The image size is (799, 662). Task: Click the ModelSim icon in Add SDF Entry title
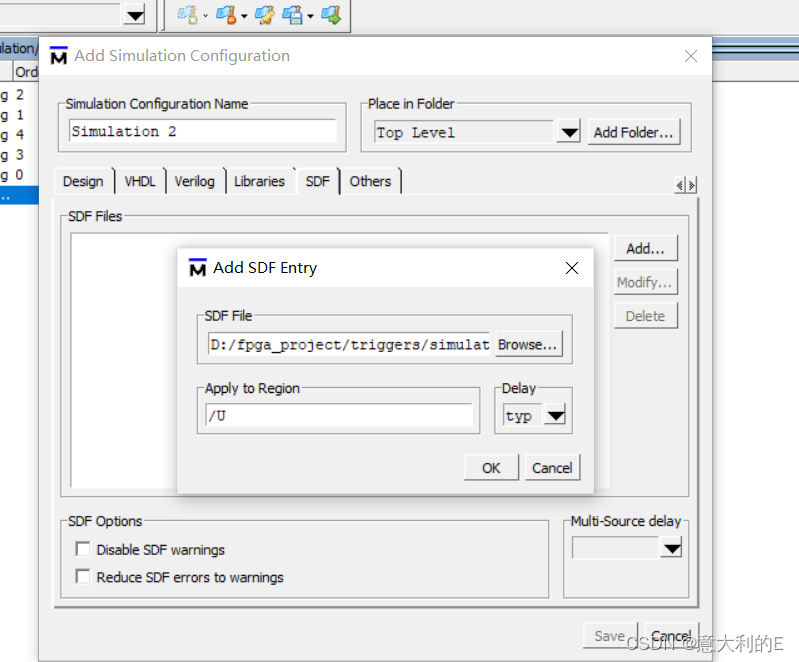click(197, 268)
